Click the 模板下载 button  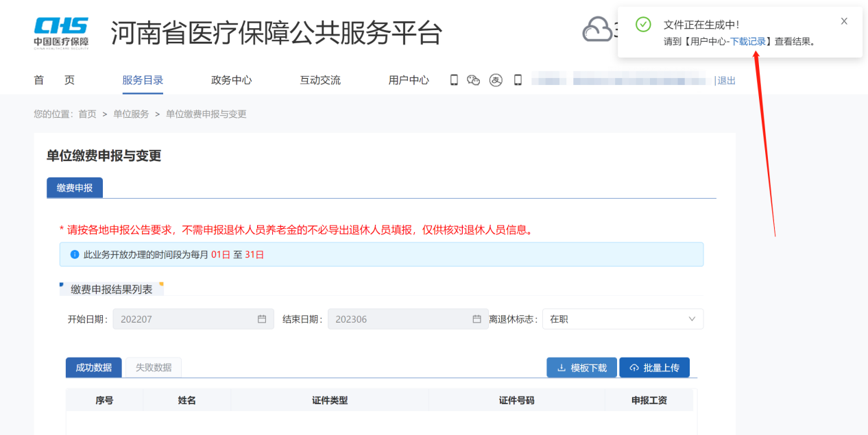point(581,368)
